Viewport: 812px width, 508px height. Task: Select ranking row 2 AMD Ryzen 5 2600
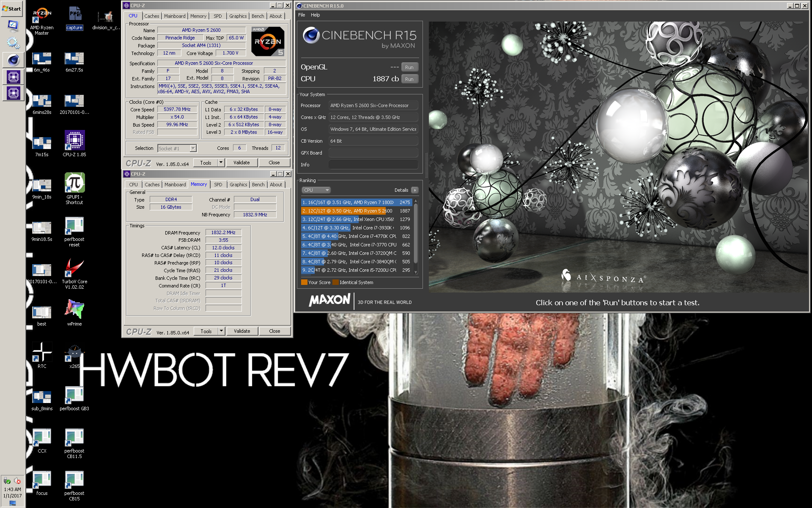click(x=357, y=211)
